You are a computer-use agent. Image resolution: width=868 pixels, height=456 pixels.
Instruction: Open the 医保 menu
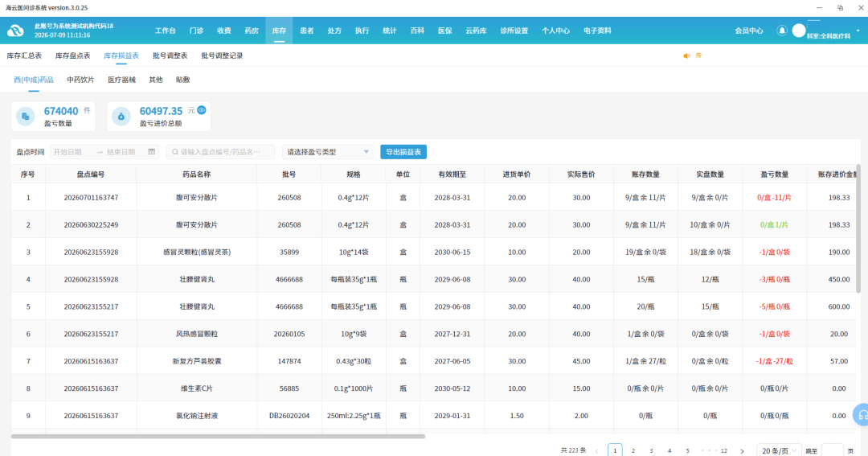[445, 31]
